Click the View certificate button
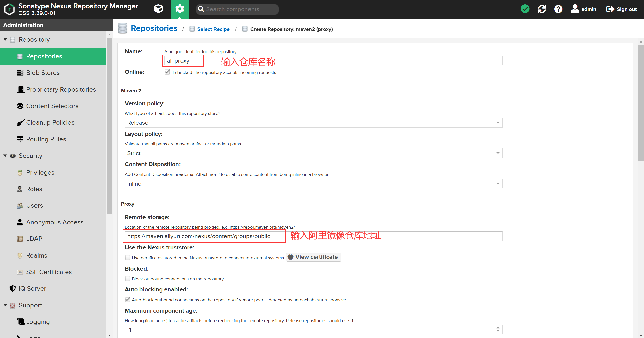The image size is (644, 338). (x=313, y=257)
